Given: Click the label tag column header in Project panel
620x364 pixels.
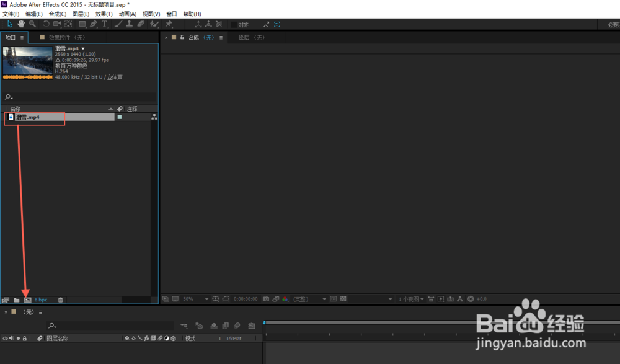Looking at the screenshot, I should (x=120, y=109).
